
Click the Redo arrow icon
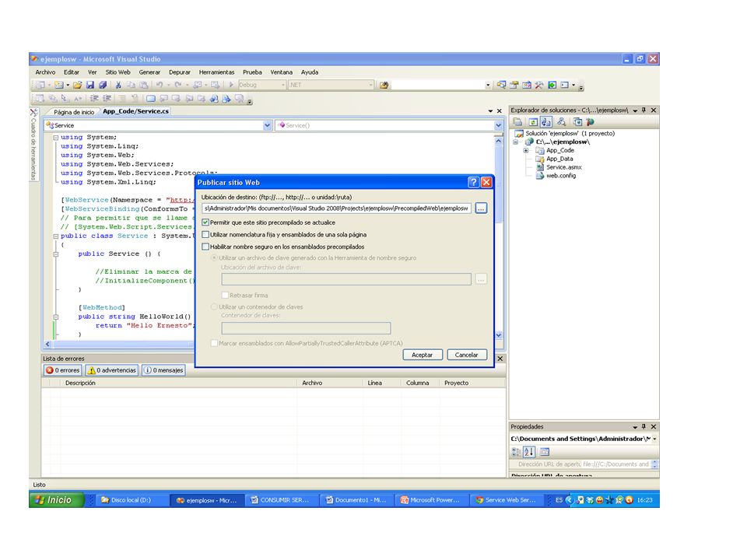tap(177, 85)
